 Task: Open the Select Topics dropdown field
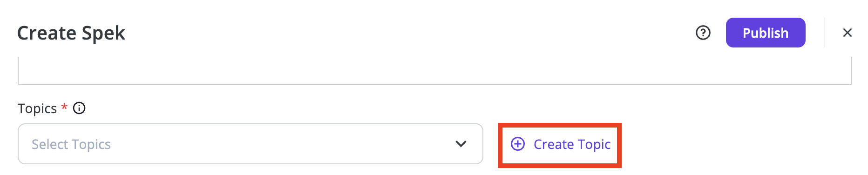click(x=251, y=144)
